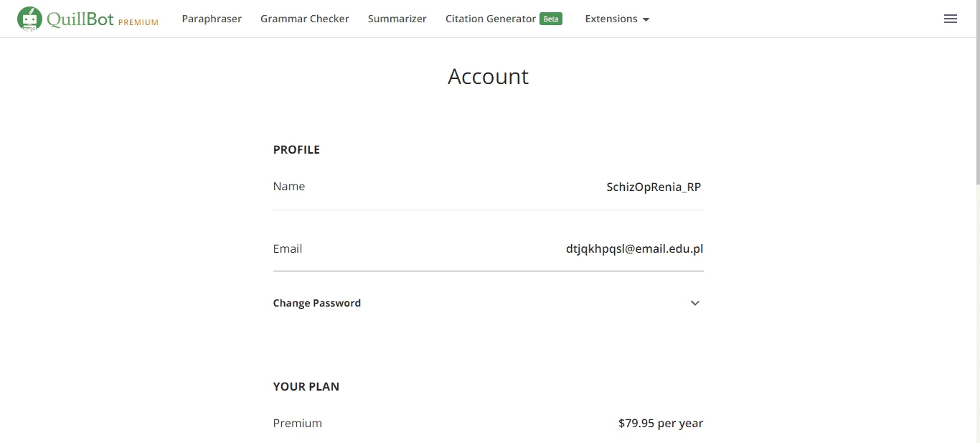Screen dimensions: 980x443
Task: Click the Premium plan label
Action: [298, 423]
